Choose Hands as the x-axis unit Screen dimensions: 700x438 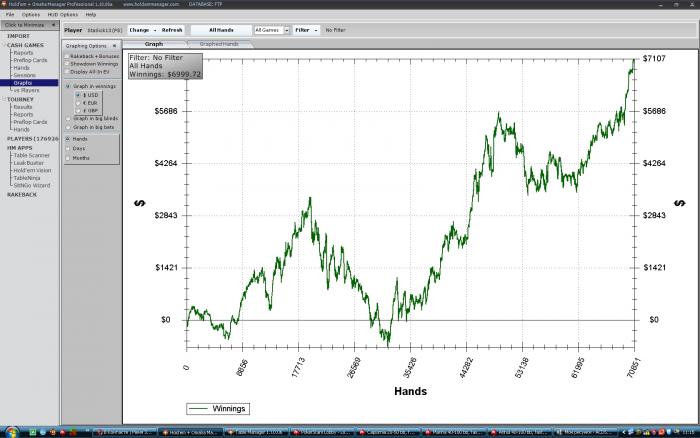pyautogui.click(x=68, y=139)
